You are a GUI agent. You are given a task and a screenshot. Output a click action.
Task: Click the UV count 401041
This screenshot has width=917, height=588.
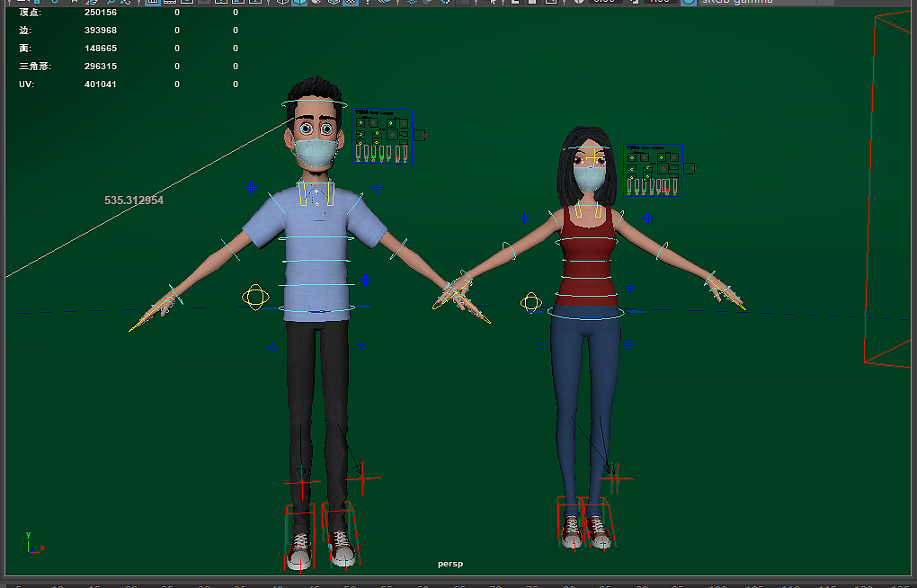[x=101, y=85]
